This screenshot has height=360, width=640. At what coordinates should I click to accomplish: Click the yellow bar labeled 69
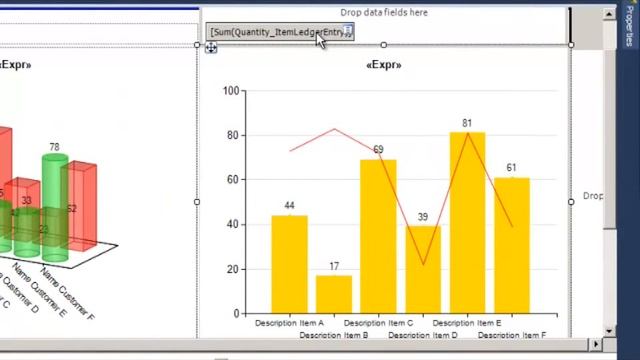(x=378, y=237)
